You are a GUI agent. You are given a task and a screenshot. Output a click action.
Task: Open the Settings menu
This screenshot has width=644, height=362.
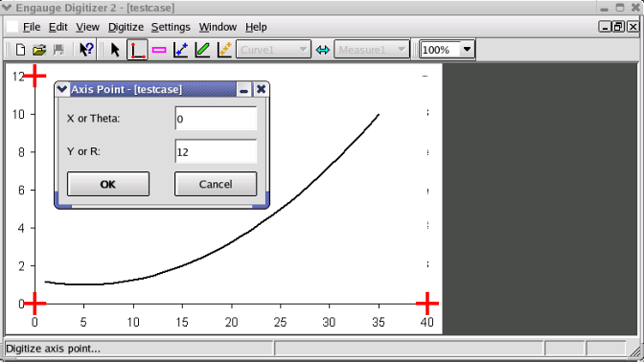pos(171,27)
